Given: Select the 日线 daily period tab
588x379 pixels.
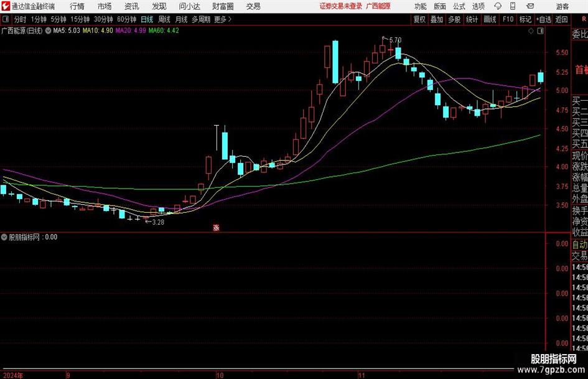Looking at the screenshot, I should point(147,19).
